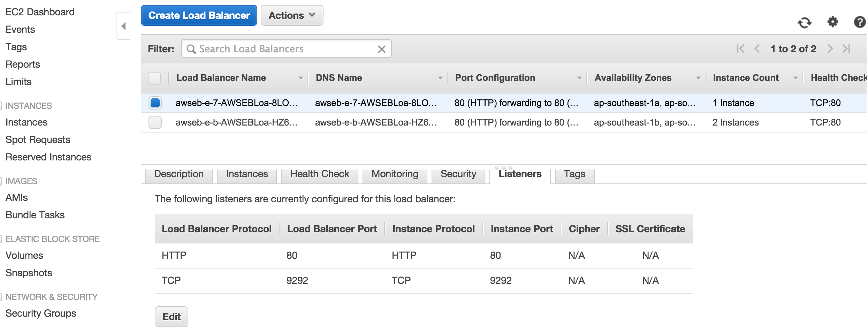Click '2 Instances' count cell
Screen dimensions: 868x332
click(x=736, y=122)
